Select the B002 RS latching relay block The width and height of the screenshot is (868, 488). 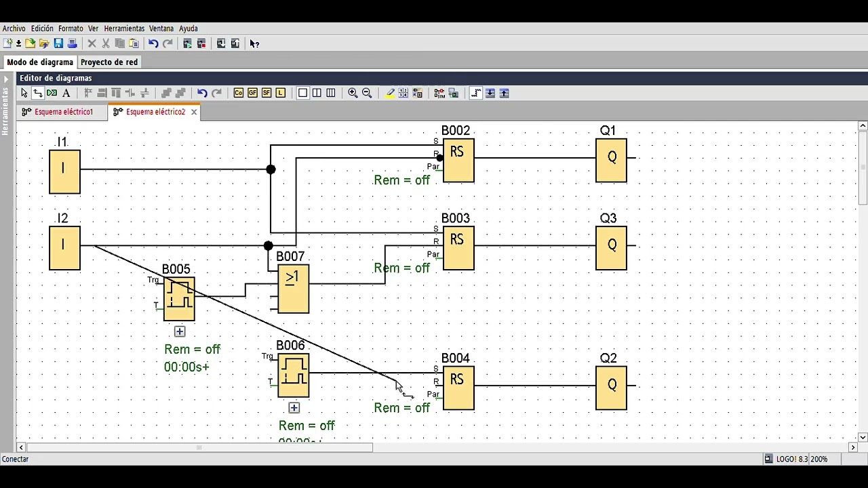458,161
